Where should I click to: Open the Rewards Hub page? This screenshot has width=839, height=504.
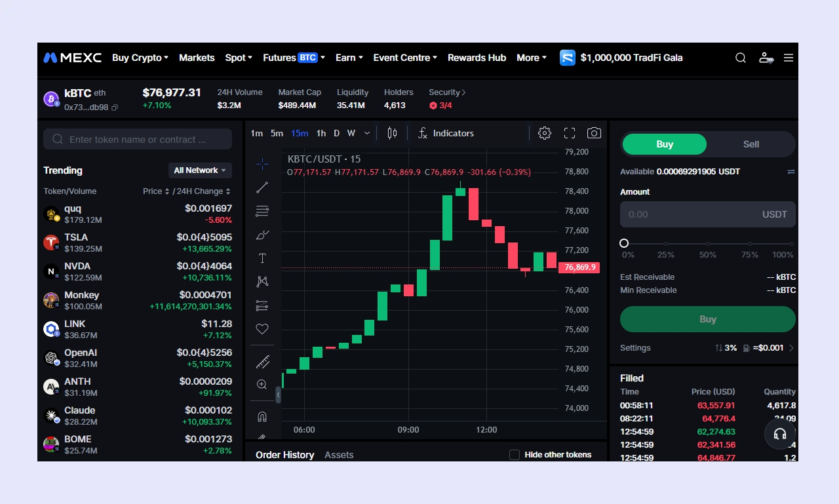(477, 58)
